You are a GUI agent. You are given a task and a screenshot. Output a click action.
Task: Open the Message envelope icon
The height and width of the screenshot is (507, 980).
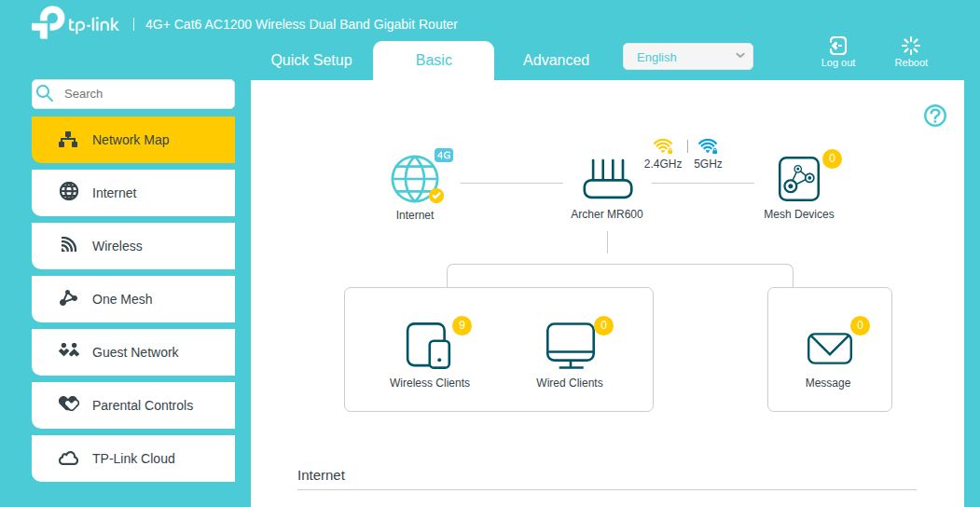829,349
